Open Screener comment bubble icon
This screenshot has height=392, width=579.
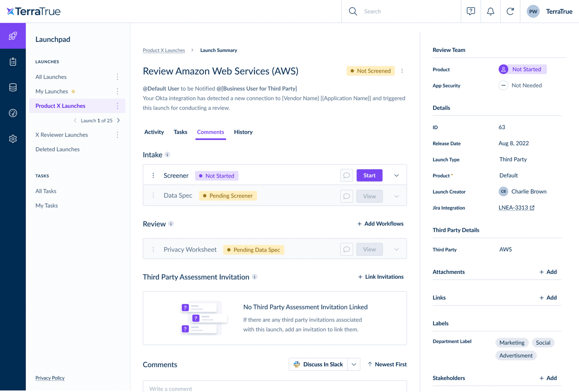tap(346, 175)
